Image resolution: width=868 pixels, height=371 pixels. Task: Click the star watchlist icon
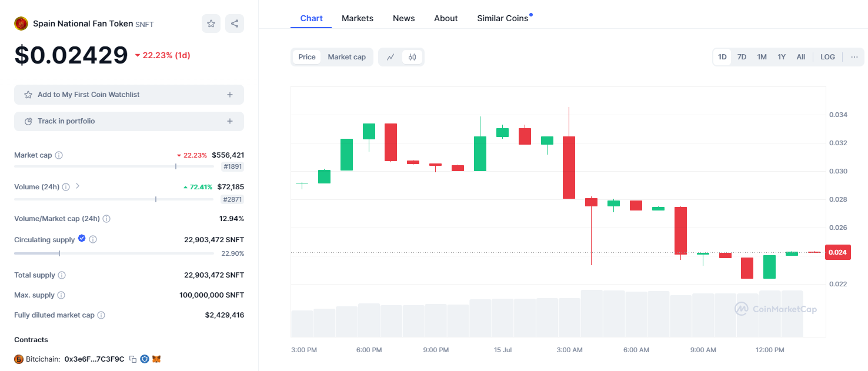[211, 24]
